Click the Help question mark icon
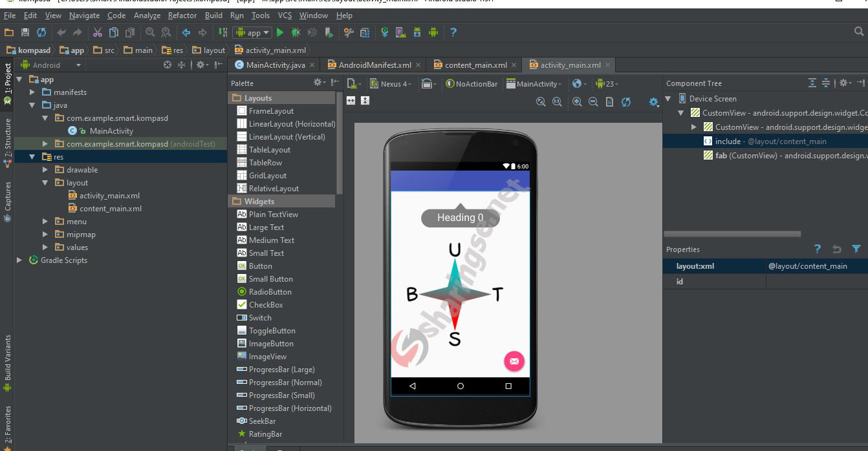The width and height of the screenshot is (868, 451). 453,32
